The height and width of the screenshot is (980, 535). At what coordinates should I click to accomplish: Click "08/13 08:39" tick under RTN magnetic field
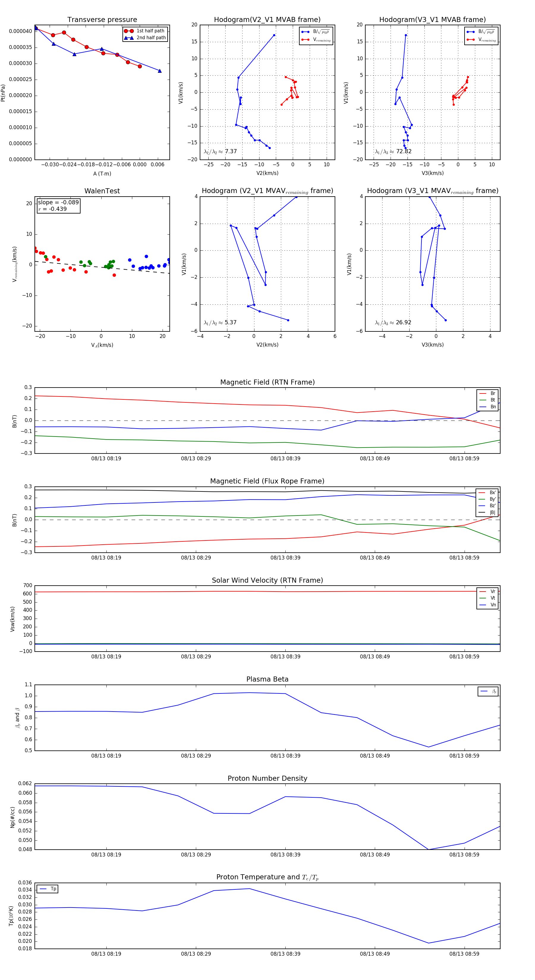pyautogui.click(x=285, y=459)
